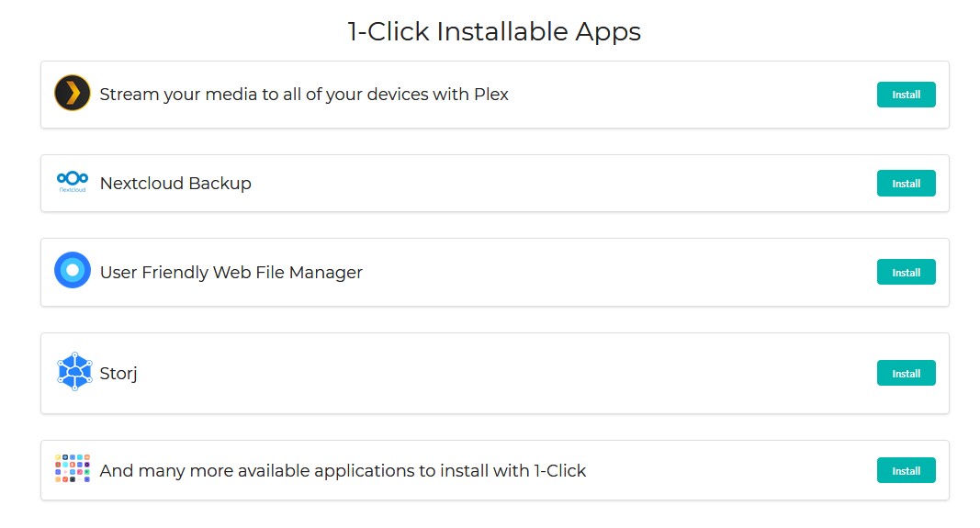Install User Friendly Web File Manager
Screen dimensions: 980x528
(906, 272)
